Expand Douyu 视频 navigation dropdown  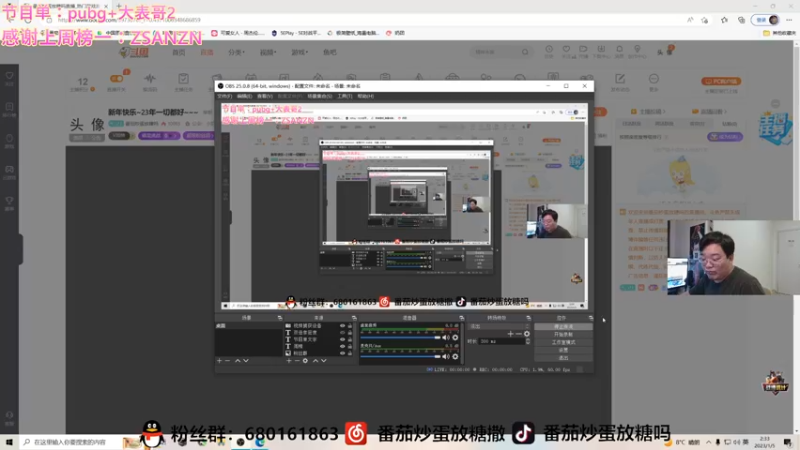pos(268,52)
